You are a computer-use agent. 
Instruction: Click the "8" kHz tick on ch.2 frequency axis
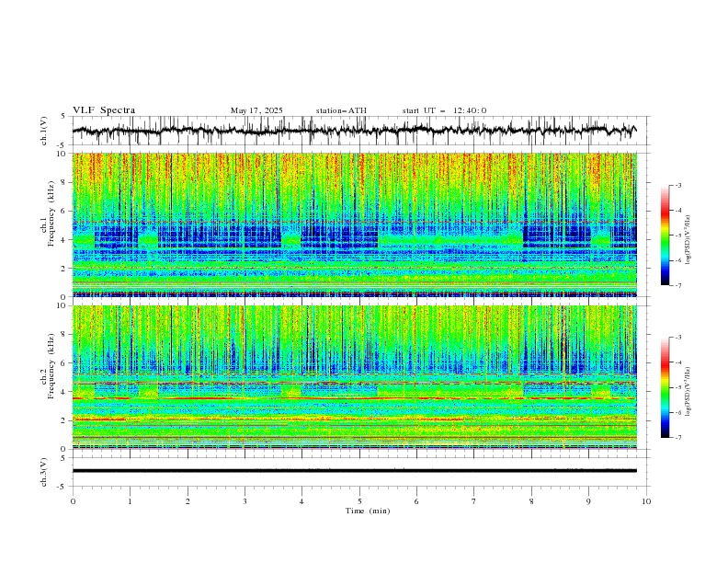[x=65, y=335]
